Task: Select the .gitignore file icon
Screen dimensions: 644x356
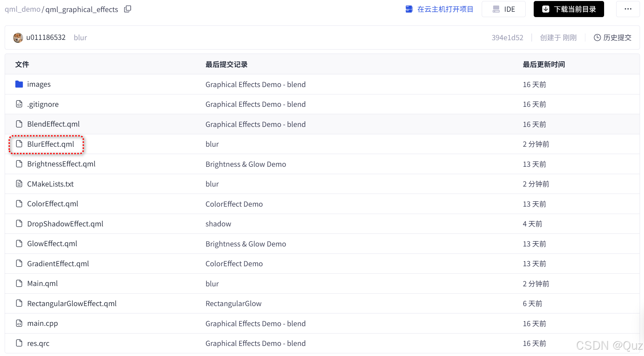Action: [x=19, y=104]
